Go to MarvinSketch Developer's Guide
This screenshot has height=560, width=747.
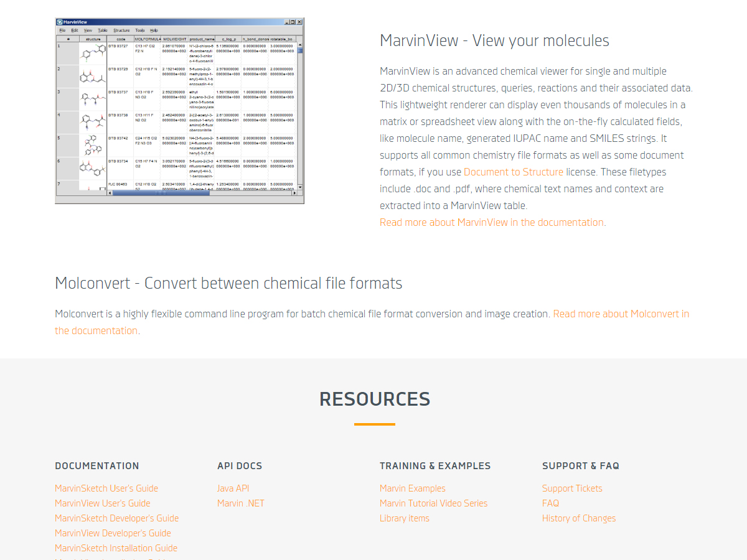pos(116,518)
